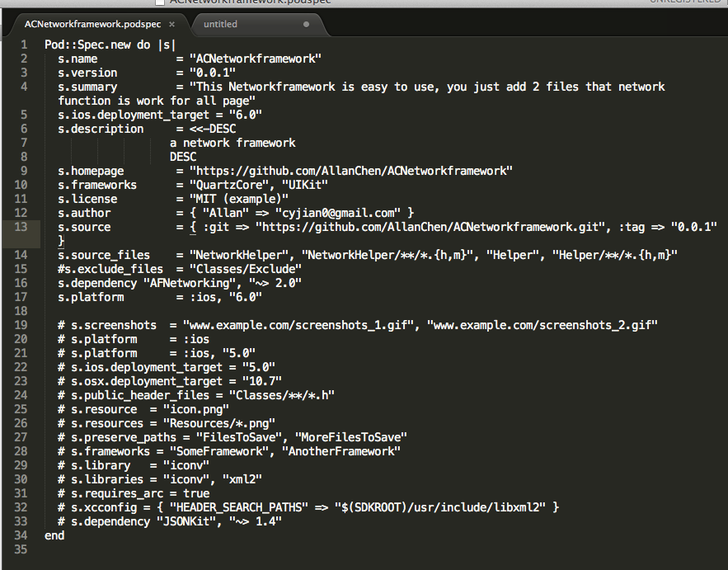728x570 pixels.
Task: Click the "end" keyword on line 34
Action: coord(54,535)
